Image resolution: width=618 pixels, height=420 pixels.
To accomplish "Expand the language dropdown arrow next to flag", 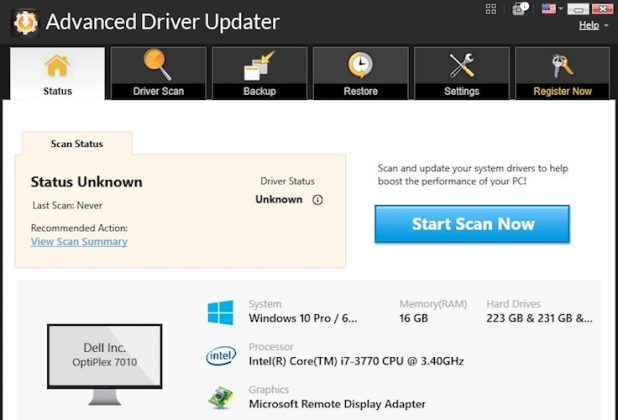I will click(x=560, y=9).
